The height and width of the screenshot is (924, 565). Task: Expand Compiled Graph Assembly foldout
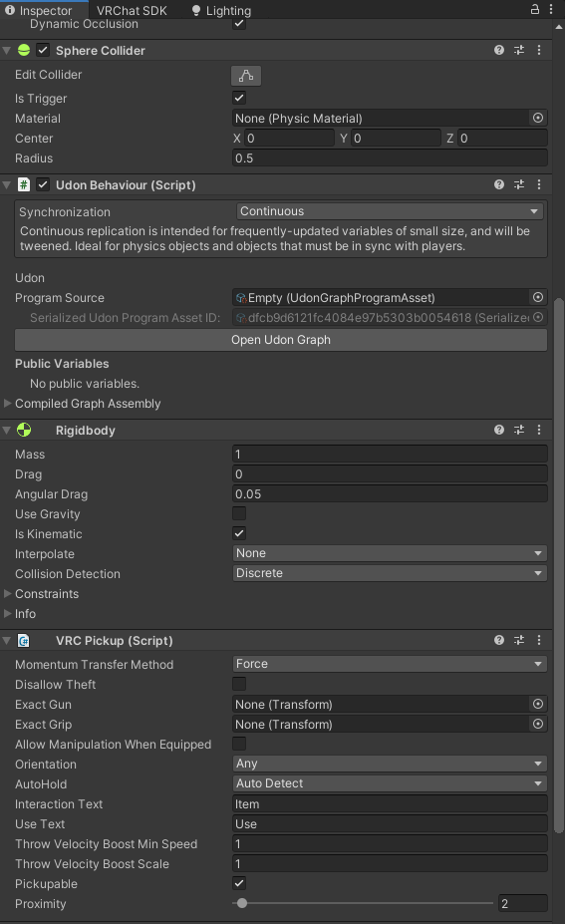coord(8,403)
